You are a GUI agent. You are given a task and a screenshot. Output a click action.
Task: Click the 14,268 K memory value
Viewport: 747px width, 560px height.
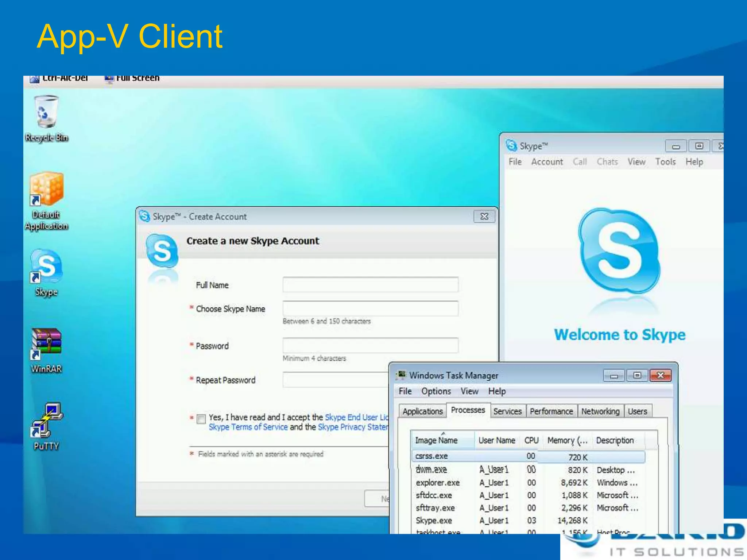pyautogui.click(x=572, y=521)
